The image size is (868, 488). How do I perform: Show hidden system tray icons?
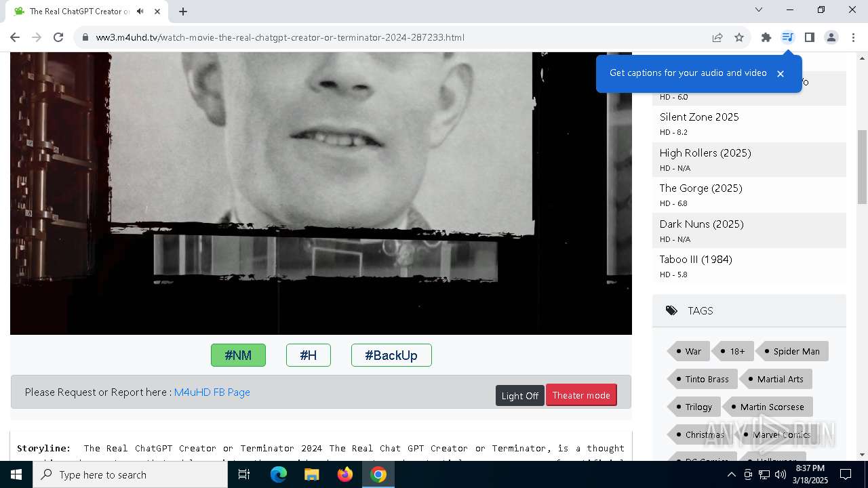732,474
